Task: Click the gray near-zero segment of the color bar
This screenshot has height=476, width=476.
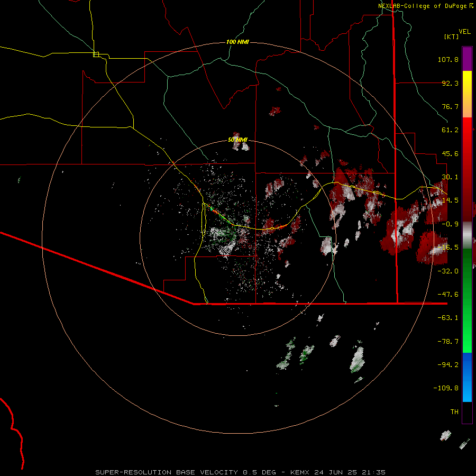Action: [x=467, y=235]
